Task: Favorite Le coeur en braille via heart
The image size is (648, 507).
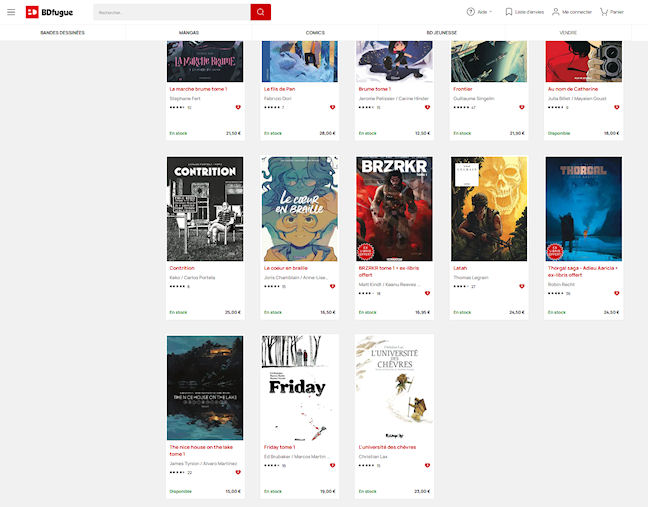Action: pos(333,287)
